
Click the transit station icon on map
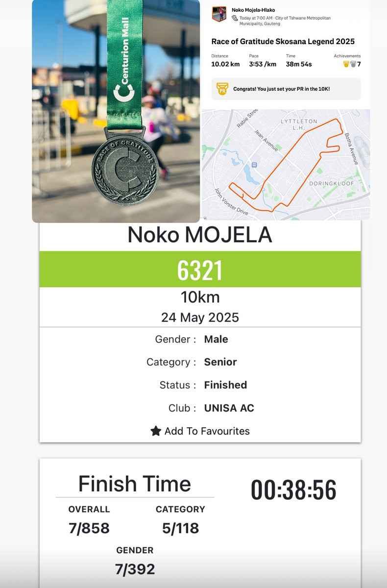(254, 164)
